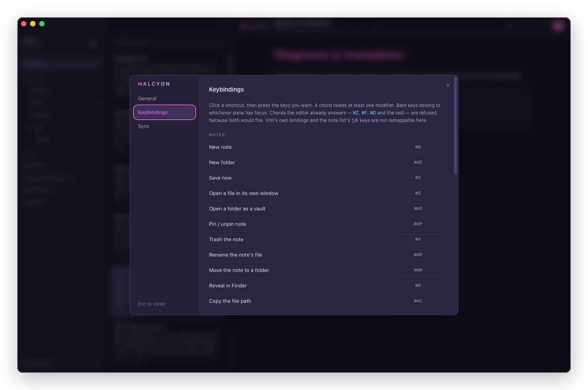Edit the Move the note to a folder shortcut
Image resolution: width=588 pixels, height=390 pixels.
click(x=418, y=270)
